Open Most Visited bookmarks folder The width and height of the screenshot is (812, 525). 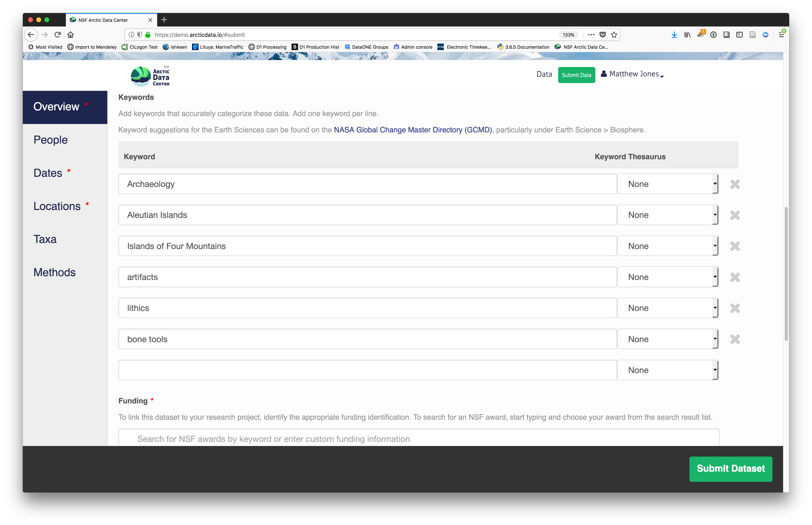[45, 47]
